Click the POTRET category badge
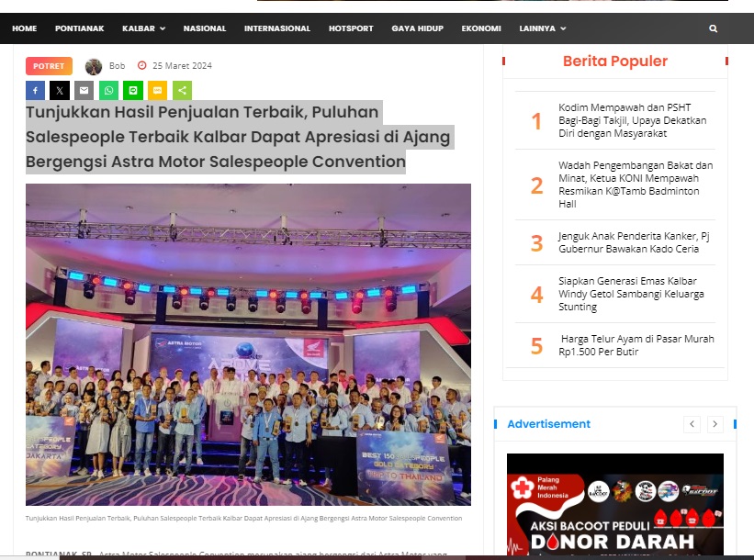This screenshot has width=754, height=560. (x=49, y=66)
